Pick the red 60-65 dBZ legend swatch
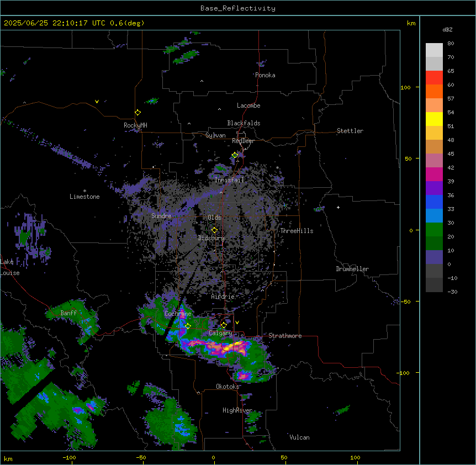Viewport: 476px width, 465px height. pyautogui.click(x=434, y=78)
